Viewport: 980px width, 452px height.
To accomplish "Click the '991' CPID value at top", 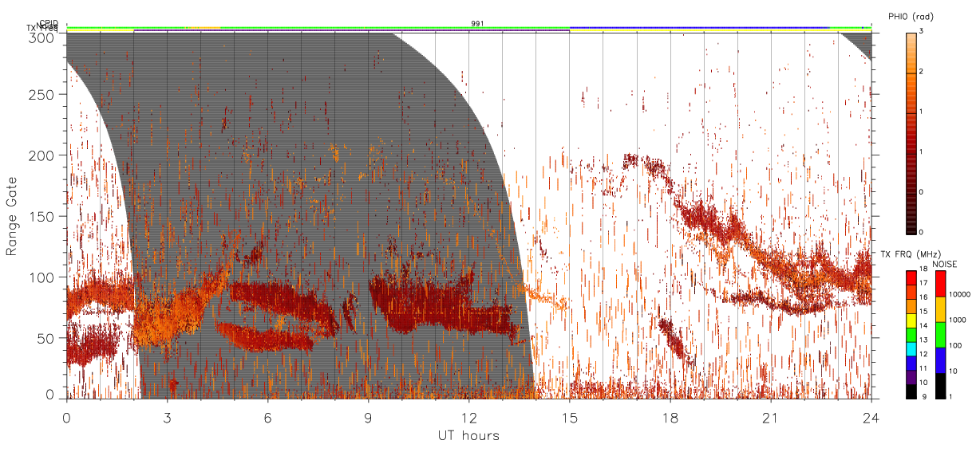I will [477, 24].
